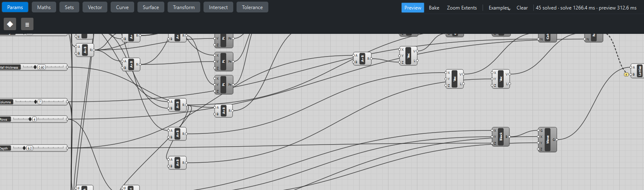This screenshot has height=190, width=644.
Task: Click the Depth slider track
Action: pos(39,148)
